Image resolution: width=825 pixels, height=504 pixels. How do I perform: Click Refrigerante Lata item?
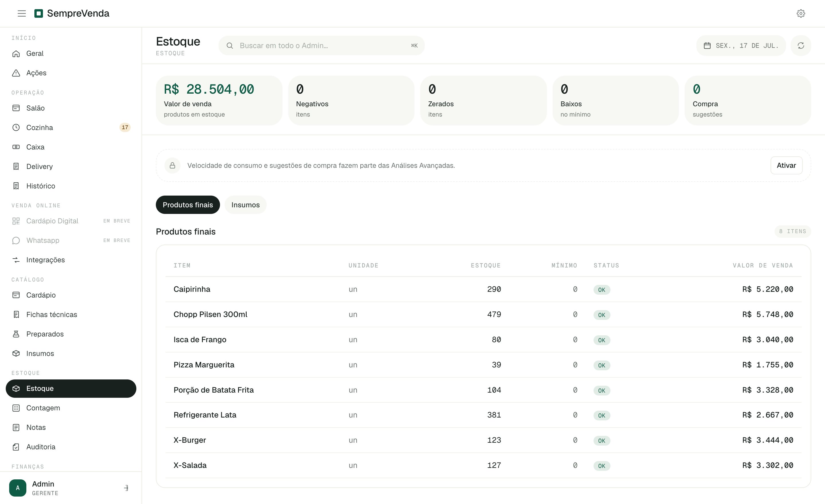pyautogui.click(x=205, y=415)
